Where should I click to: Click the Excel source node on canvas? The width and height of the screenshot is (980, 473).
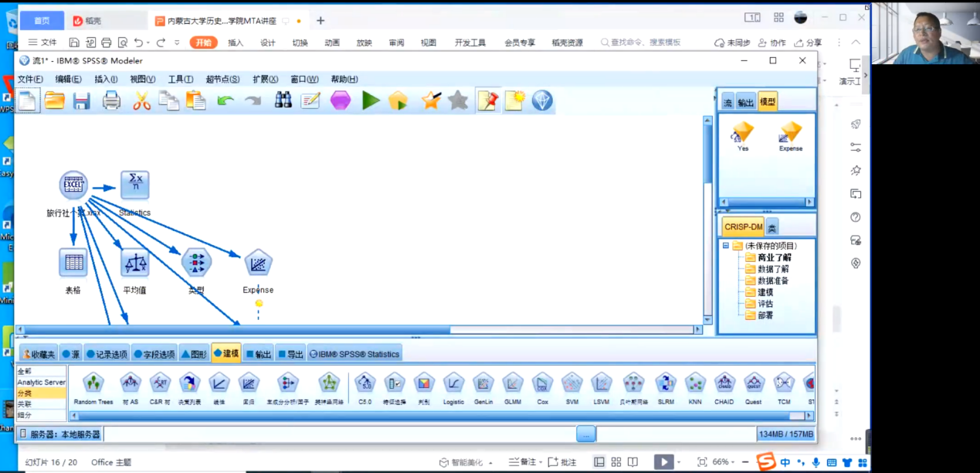73,185
